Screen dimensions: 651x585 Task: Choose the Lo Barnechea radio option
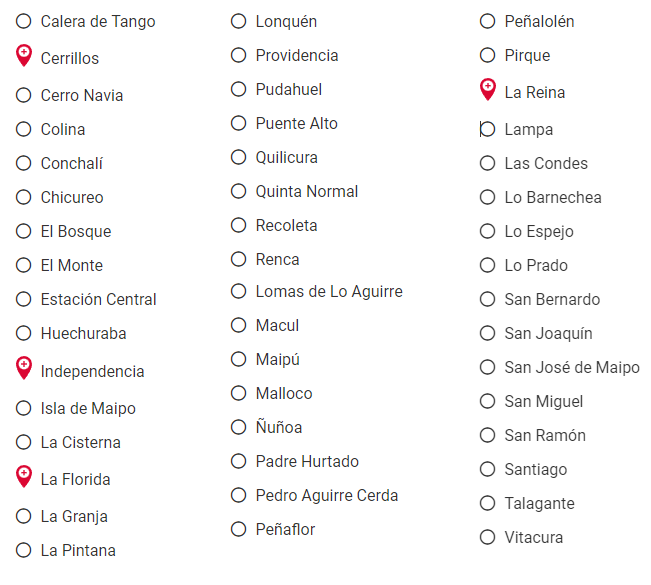coord(487,197)
